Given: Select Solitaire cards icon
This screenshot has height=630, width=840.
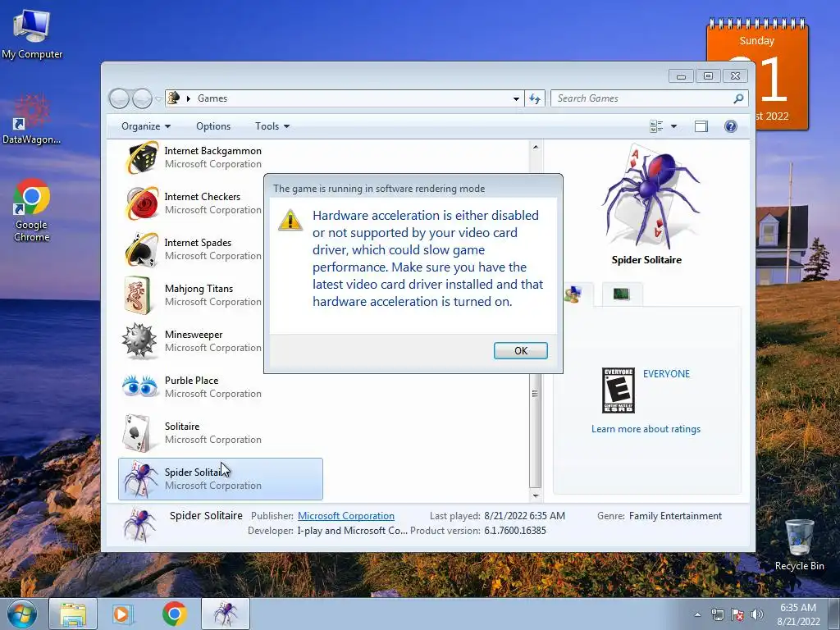Looking at the screenshot, I should [x=136, y=433].
